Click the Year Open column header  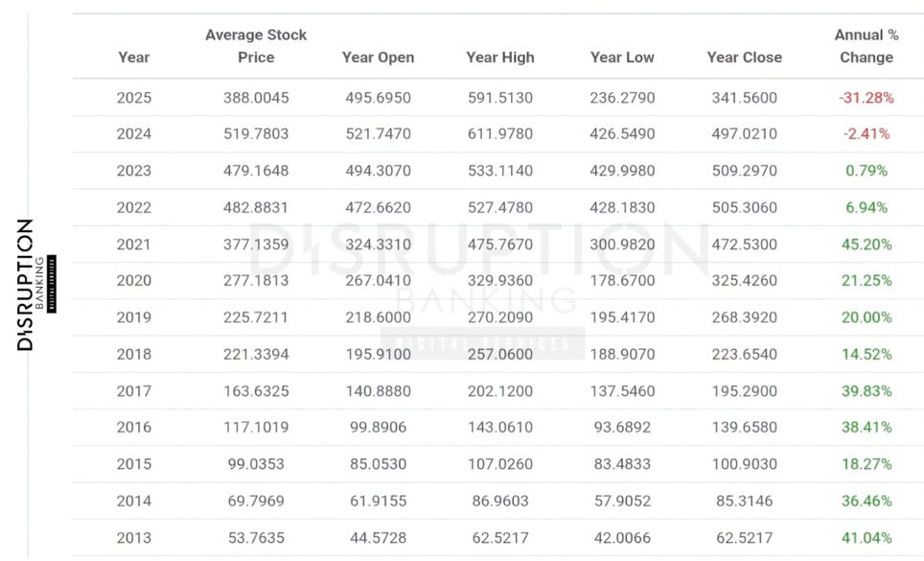click(378, 57)
